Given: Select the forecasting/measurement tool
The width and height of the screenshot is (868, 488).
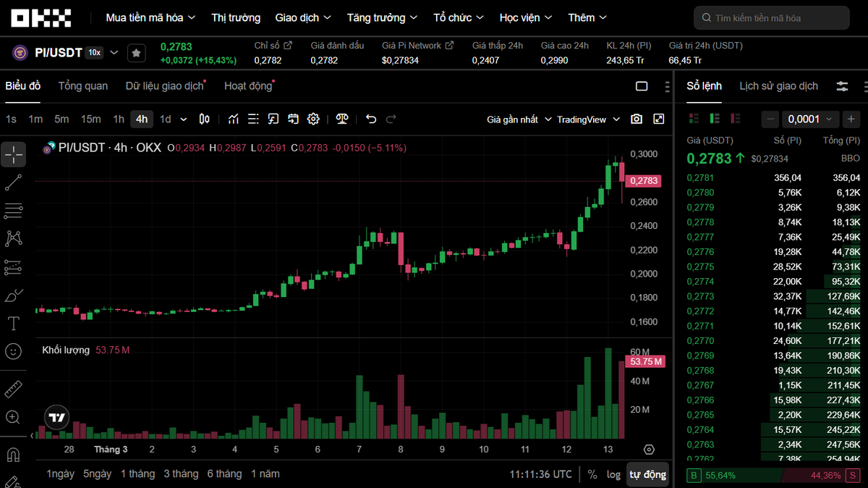Looking at the screenshot, I should click(13, 267).
